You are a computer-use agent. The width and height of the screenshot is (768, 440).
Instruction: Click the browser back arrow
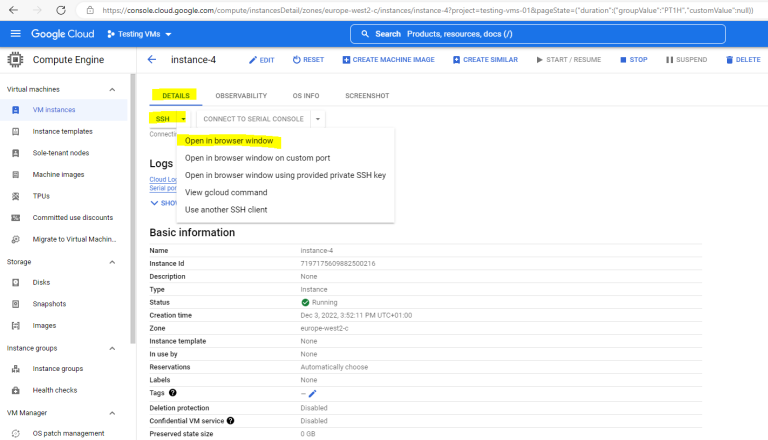point(14,10)
